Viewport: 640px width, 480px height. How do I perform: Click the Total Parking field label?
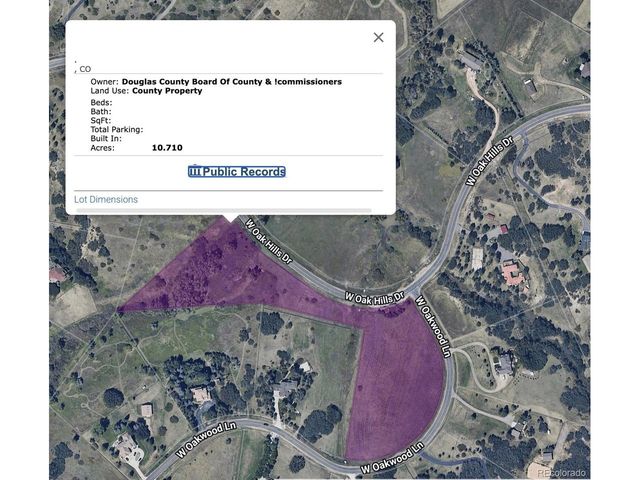point(117,129)
